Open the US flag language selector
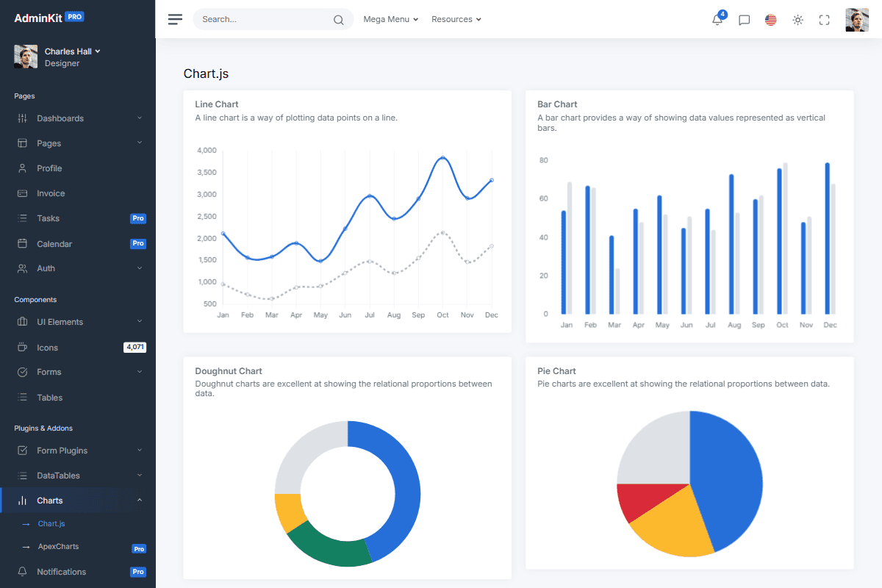882x588 pixels. pos(770,20)
